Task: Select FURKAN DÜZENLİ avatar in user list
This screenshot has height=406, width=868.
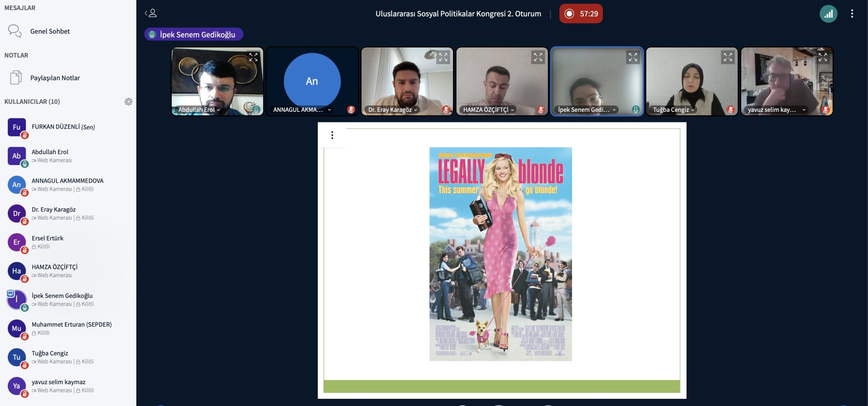Action: pyautogui.click(x=17, y=127)
